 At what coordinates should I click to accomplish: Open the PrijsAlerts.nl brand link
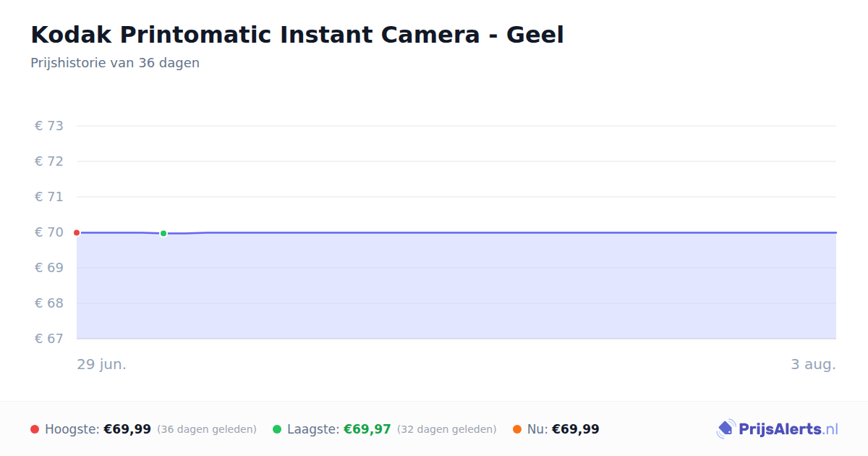click(778, 429)
